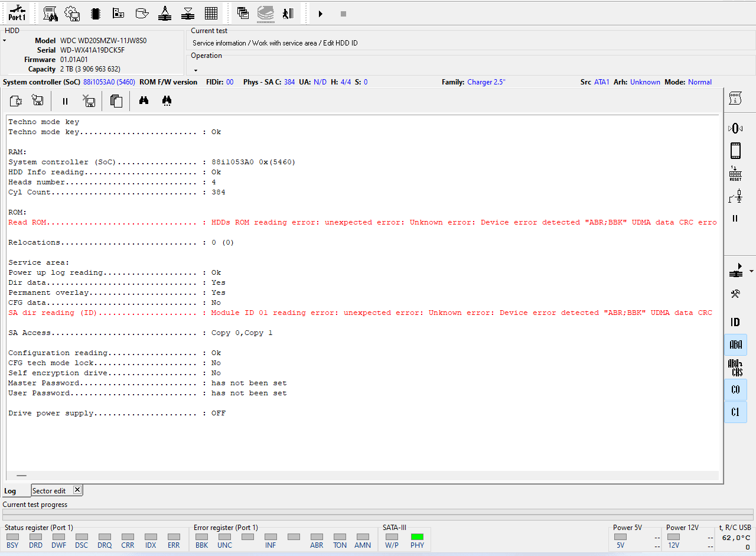Expand the Operation dropdown arrow

pos(195,70)
